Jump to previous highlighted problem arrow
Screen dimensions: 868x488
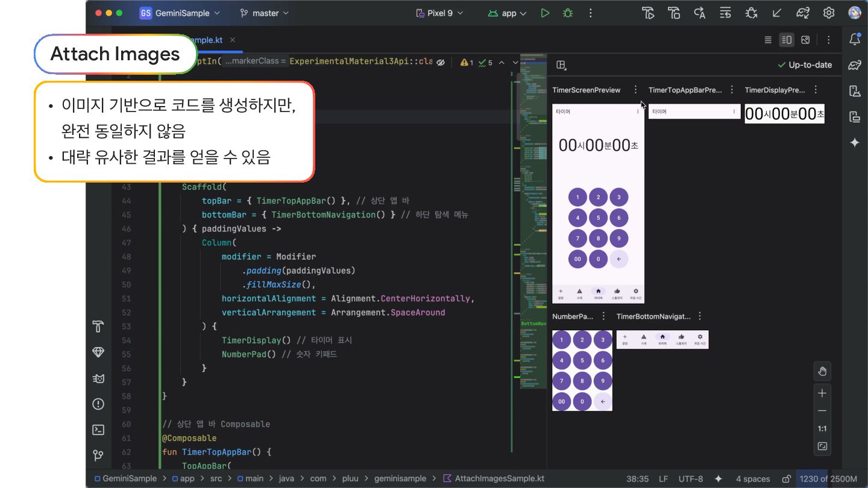tap(502, 62)
